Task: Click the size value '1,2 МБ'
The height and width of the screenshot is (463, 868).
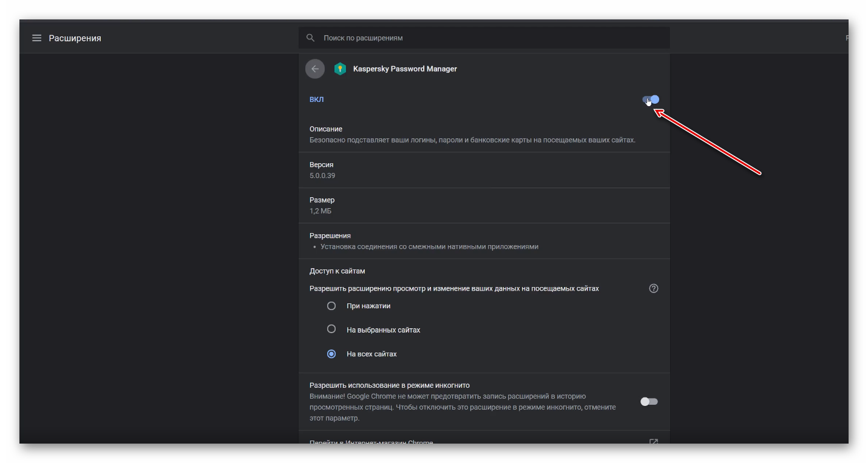Action: [x=320, y=211]
